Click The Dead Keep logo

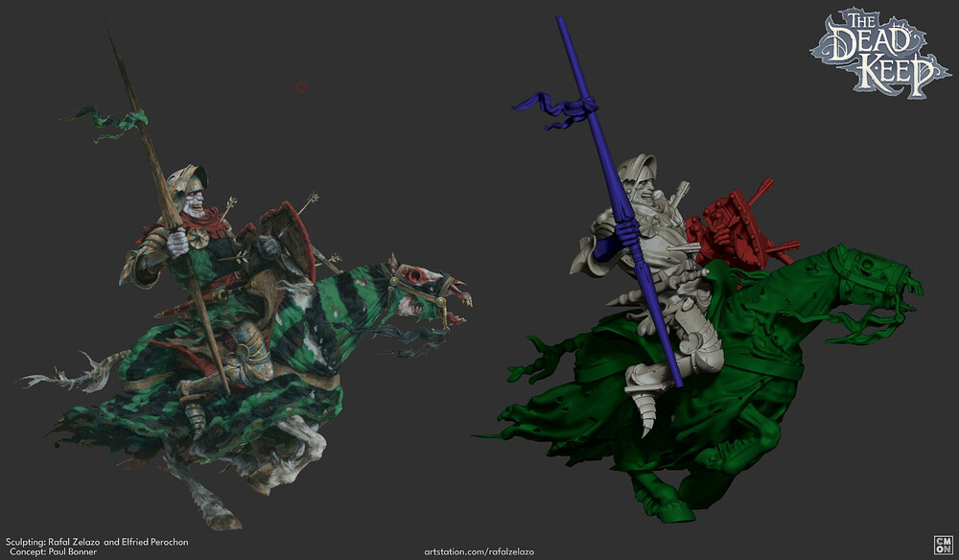(880, 53)
